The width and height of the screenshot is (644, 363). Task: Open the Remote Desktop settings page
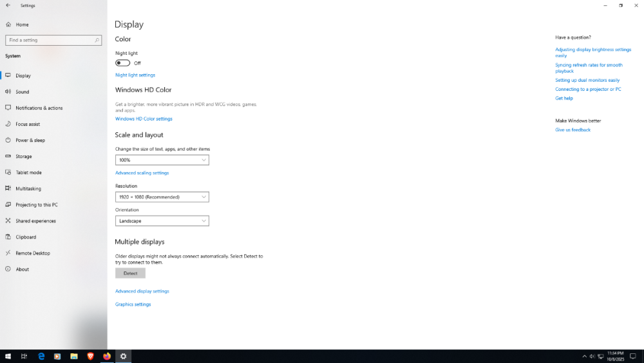[x=32, y=253]
